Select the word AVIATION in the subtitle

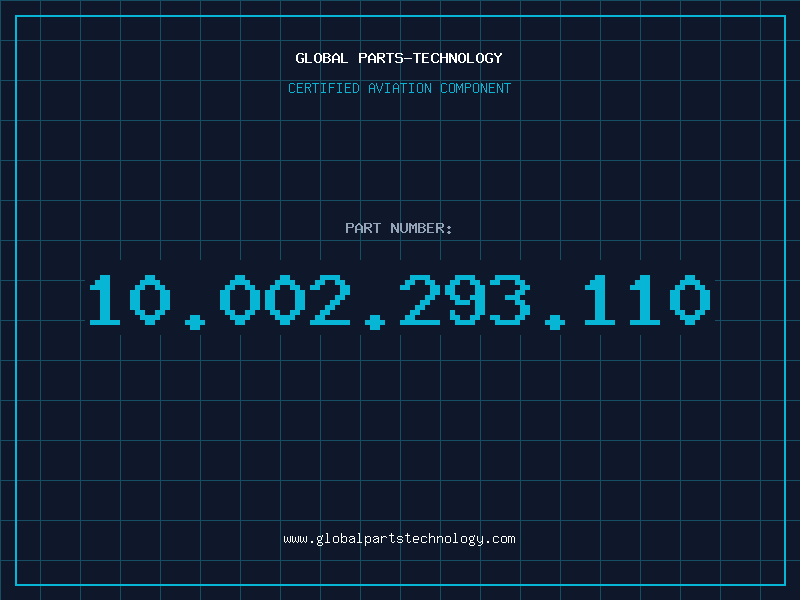click(400, 88)
